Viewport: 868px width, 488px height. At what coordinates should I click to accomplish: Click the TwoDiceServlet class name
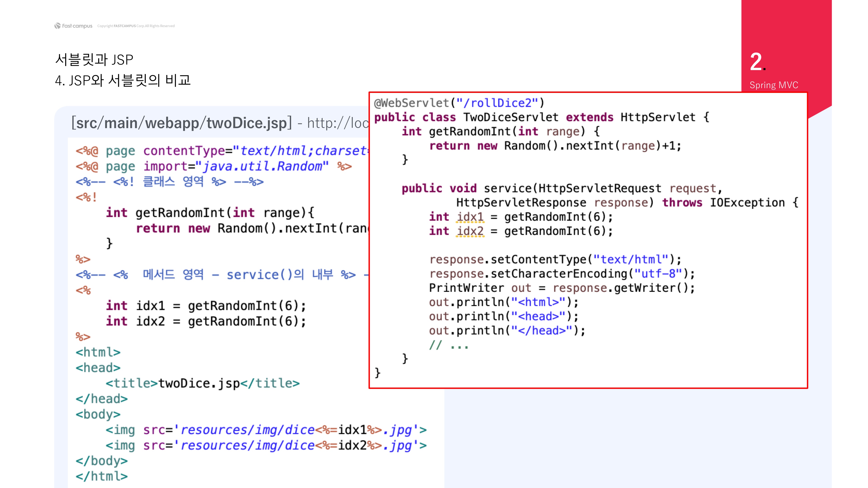[510, 117]
